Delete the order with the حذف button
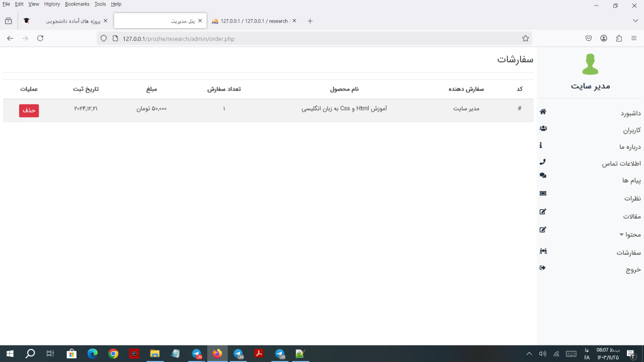This screenshot has width=644, height=362. (29, 111)
